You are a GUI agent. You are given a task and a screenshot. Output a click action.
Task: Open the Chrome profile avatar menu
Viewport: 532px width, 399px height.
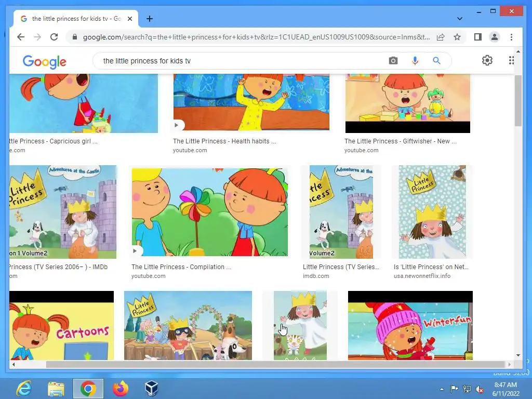(x=495, y=37)
